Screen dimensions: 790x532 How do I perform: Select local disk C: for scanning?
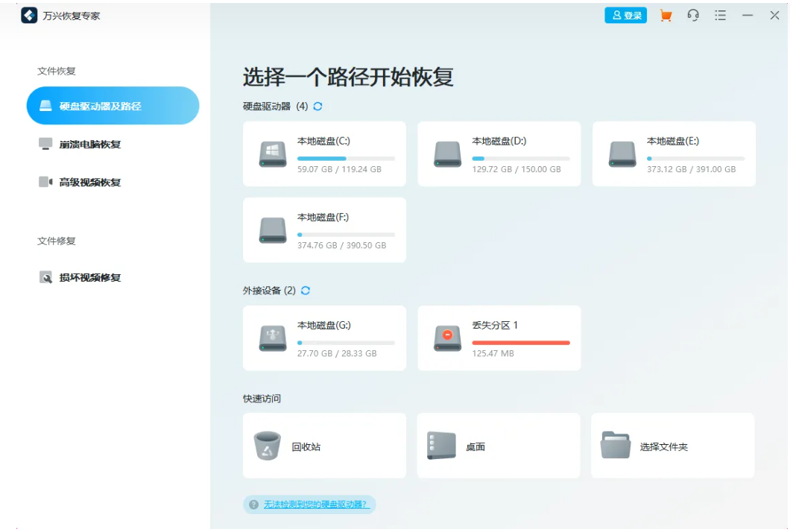pos(324,153)
